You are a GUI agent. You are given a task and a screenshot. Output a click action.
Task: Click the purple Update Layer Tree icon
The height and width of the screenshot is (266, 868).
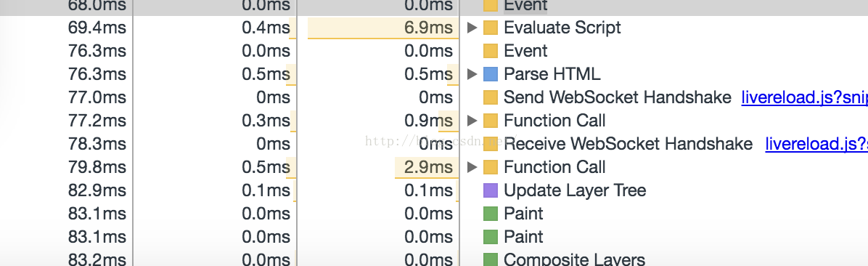coord(490,190)
